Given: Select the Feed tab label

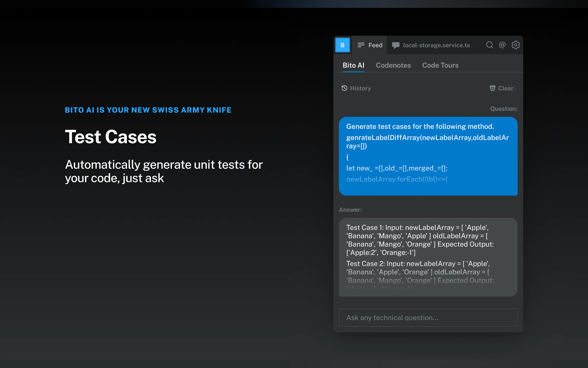Looking at the screenshot, I should [375, 45].
